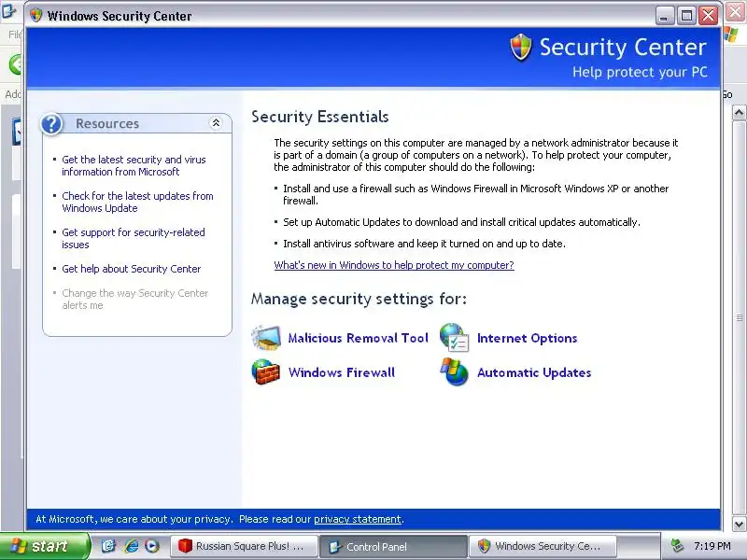Open the privacy statement link

pyautogui.click(x=358, y=519)
